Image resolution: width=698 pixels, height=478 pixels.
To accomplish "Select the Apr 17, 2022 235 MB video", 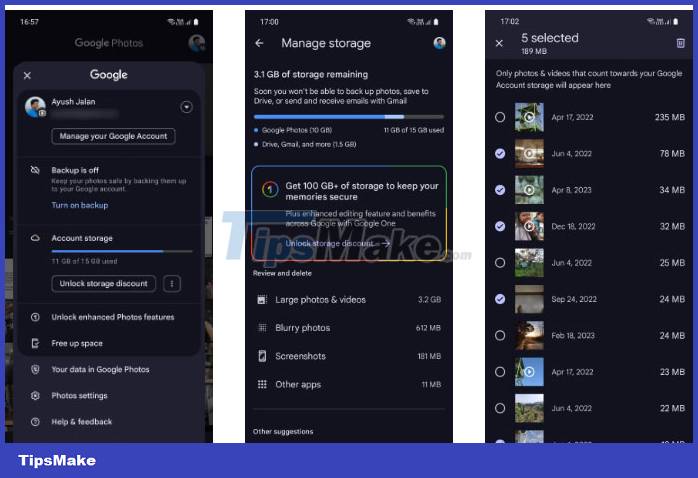I will click(500, 117).
